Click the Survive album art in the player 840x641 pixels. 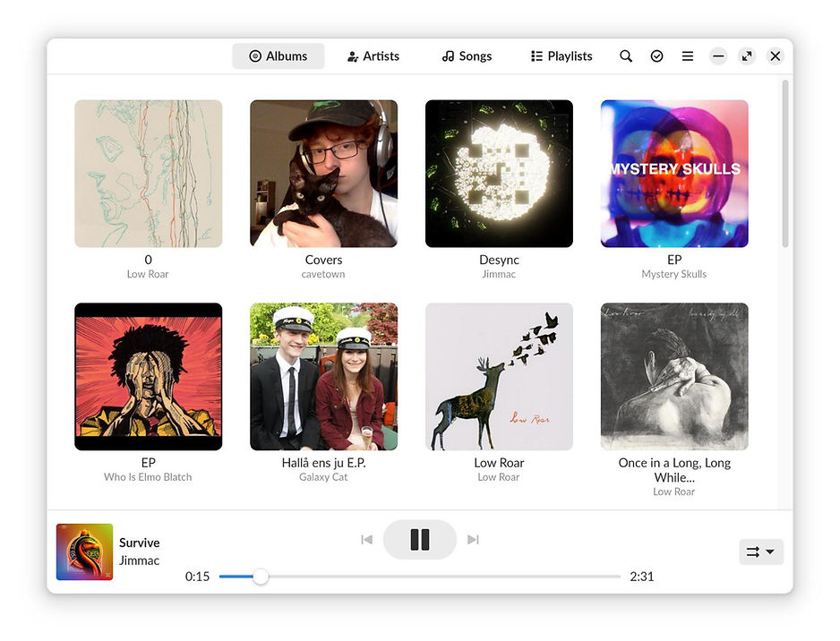coord(84,551)
